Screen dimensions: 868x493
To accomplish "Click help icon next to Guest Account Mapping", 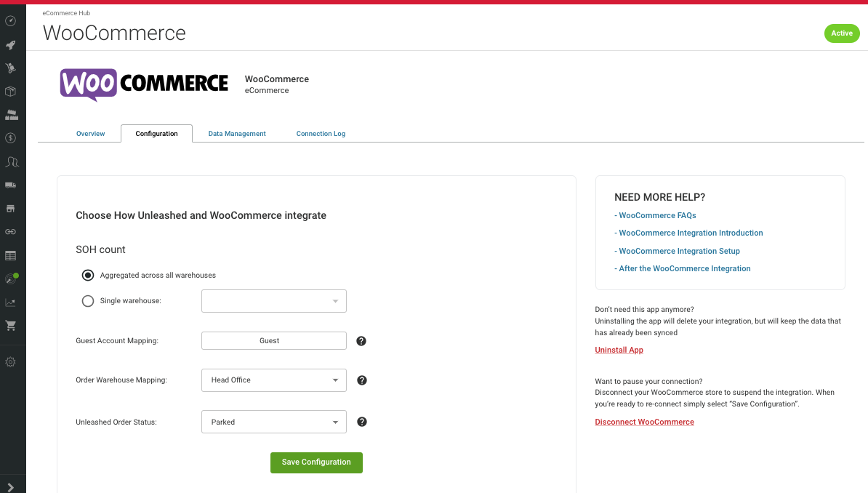I will click(361, 341).
